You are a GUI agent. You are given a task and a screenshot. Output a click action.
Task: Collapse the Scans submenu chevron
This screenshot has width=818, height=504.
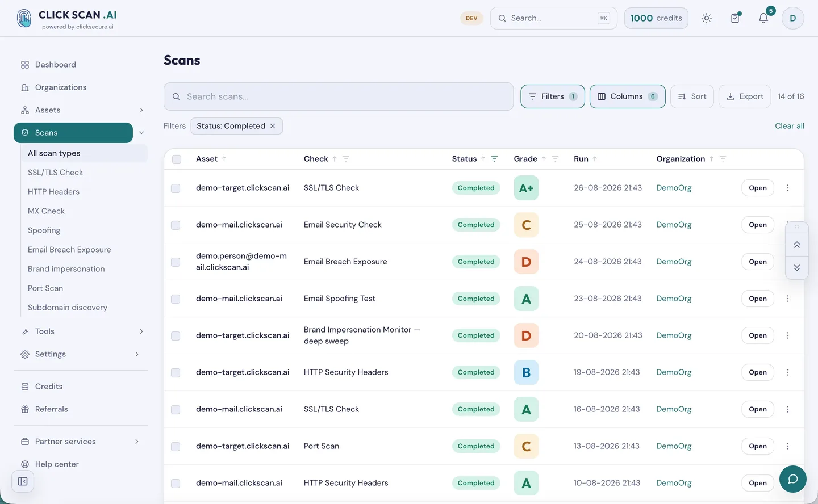[x=141, y=133]
